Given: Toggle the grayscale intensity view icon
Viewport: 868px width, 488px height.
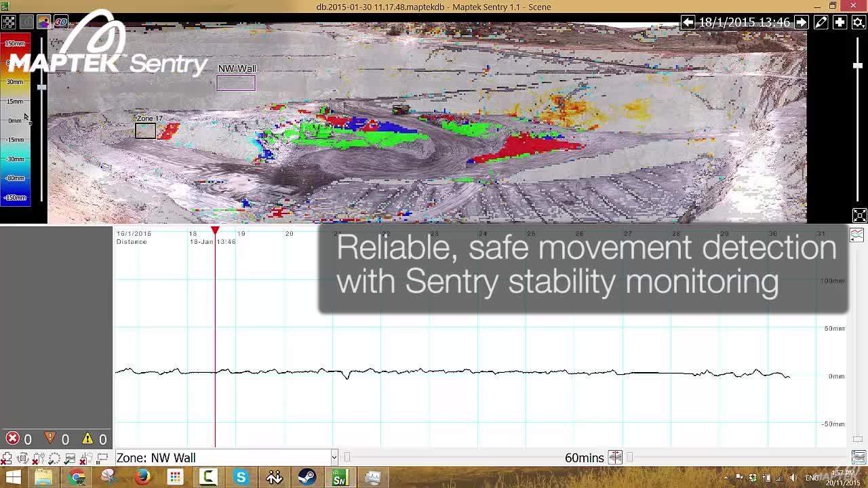Looking at the screenshot, I should (27, 22).
